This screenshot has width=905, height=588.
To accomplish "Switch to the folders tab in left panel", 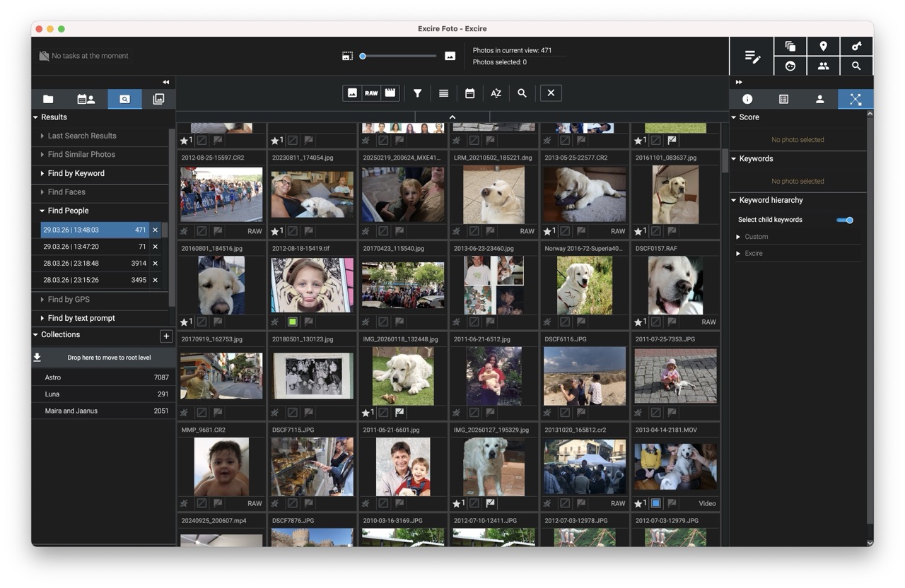I will 48,99.
